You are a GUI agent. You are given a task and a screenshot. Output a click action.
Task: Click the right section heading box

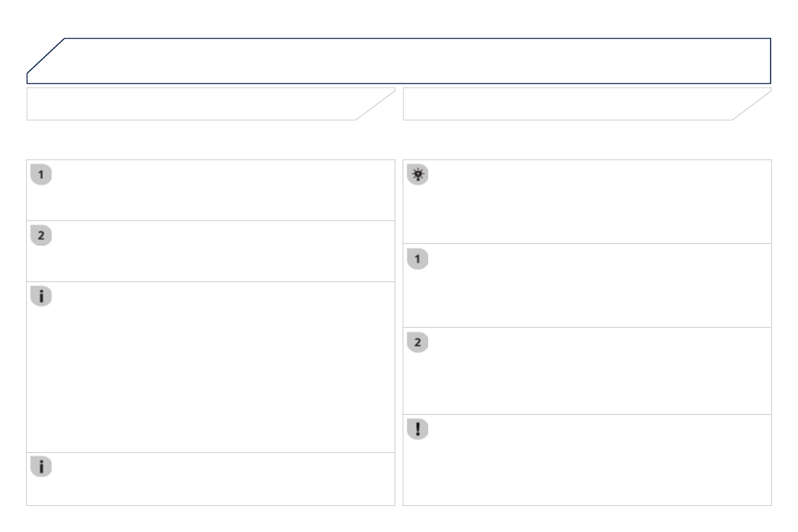[576, 104]
